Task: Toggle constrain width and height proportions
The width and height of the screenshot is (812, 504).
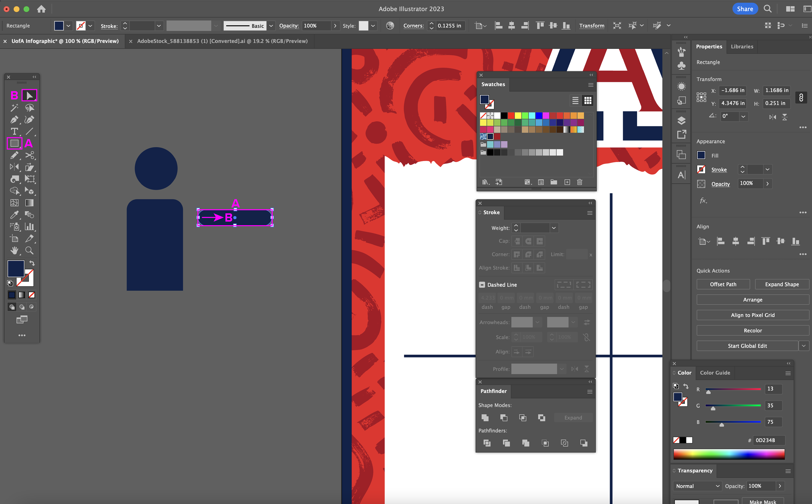Action: pos(801,97)
